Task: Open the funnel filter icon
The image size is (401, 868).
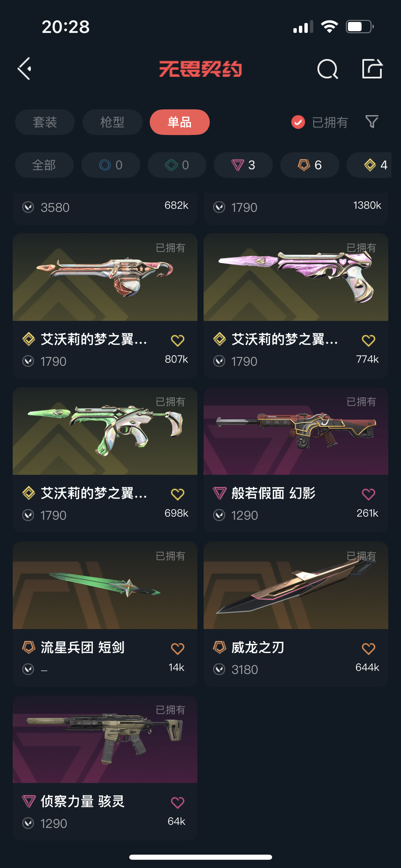Action: [372, 122]
